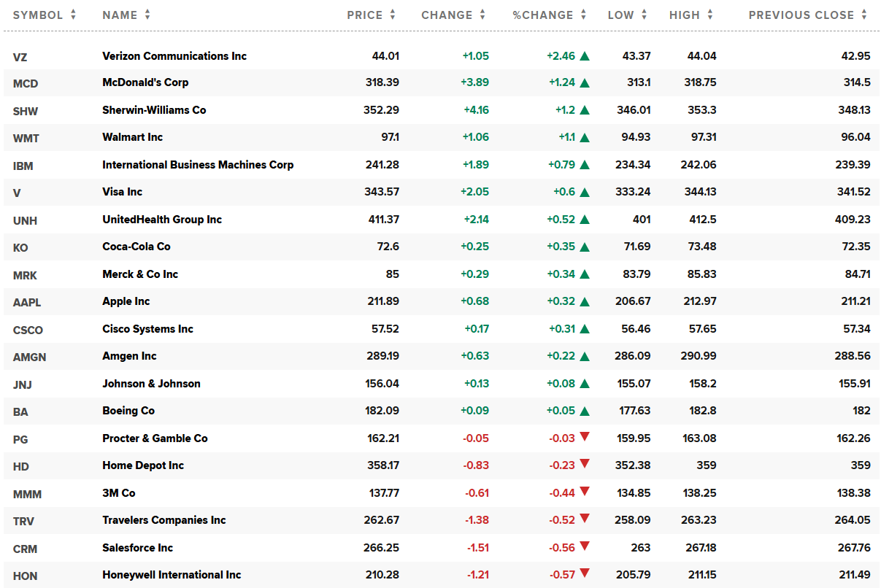The width and height of the screenshot is (881, 588).
Task: Select McDonald's change value +3.89
Action: pyautogui.click(x=474, y=82)
